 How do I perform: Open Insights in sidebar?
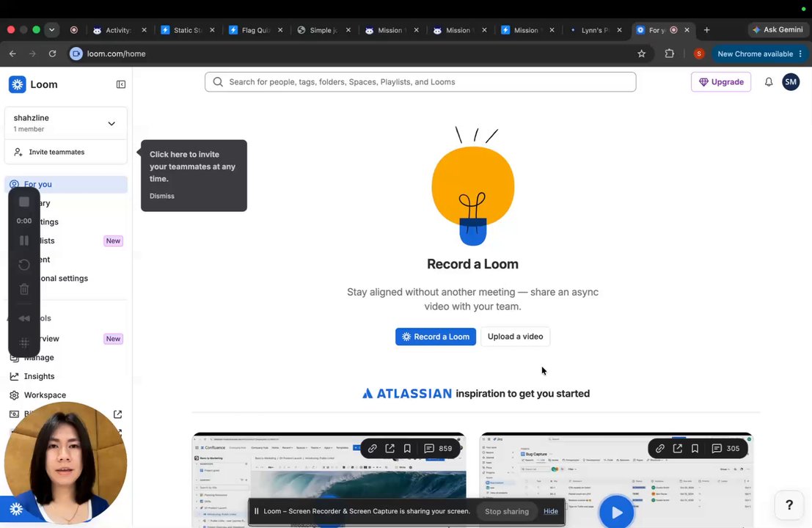[39, 376]
